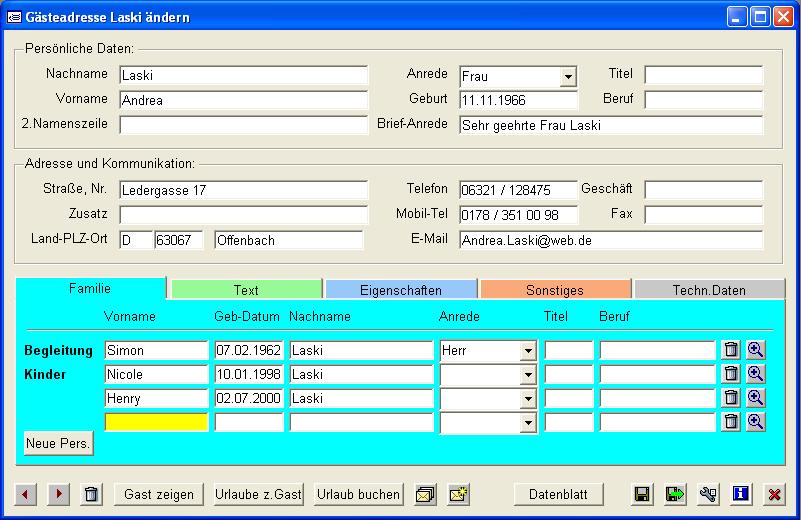Click the empty 2.Namenszeile field

[x=244, y=125]
